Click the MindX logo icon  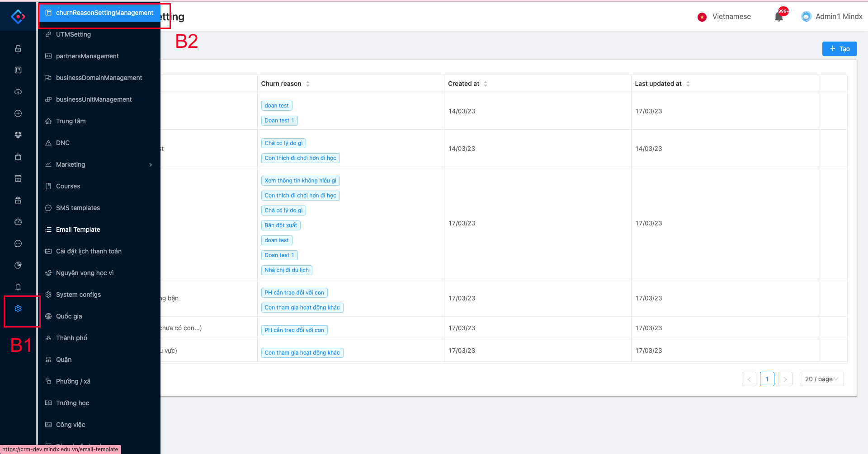point(18,17)
